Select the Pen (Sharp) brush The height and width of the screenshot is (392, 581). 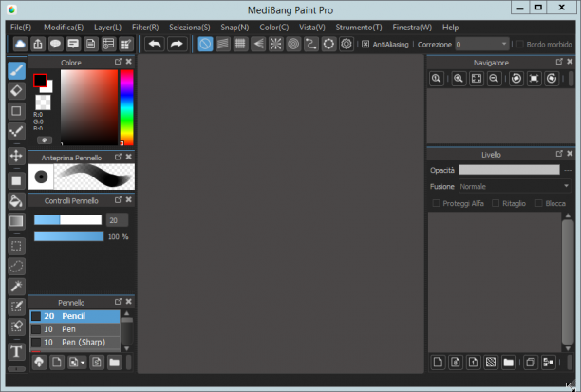click(75, 342)
